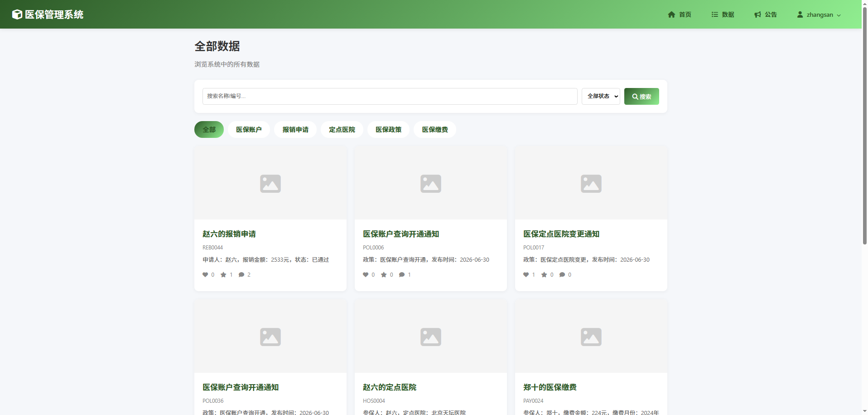Click the POL0017 code text
The image size is (868, 415).
coord(534,248)
